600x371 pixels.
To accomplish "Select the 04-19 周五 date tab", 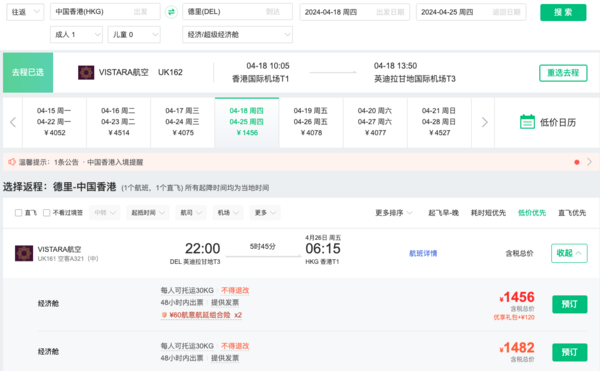I will pos(311,122).
